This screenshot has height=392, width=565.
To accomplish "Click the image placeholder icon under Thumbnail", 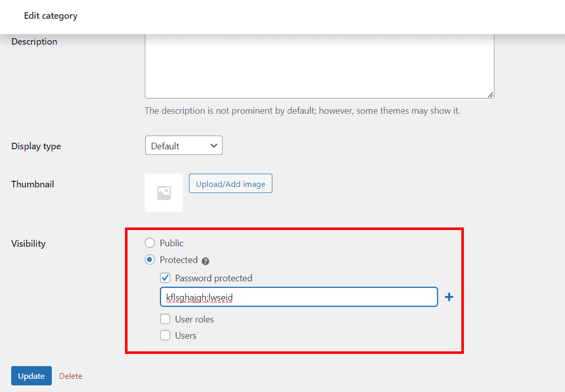I will coord(164,192).
